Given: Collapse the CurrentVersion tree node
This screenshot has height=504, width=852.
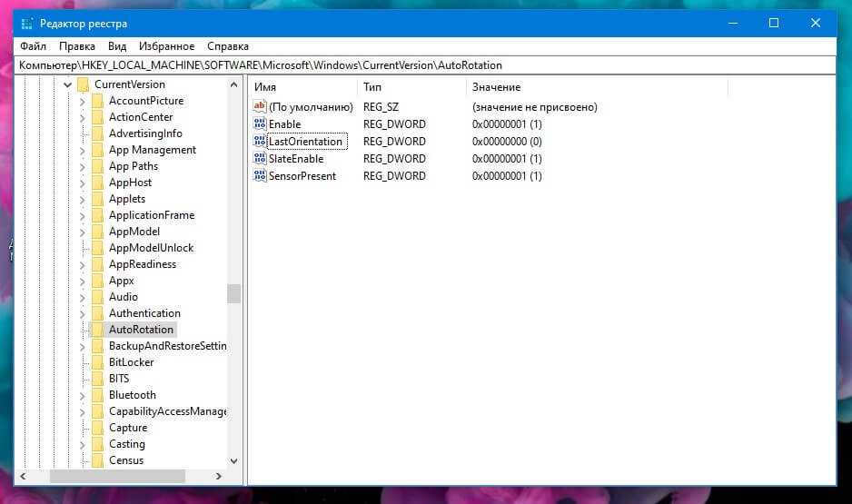Looking at the screenshot, I should pos(67,84).
